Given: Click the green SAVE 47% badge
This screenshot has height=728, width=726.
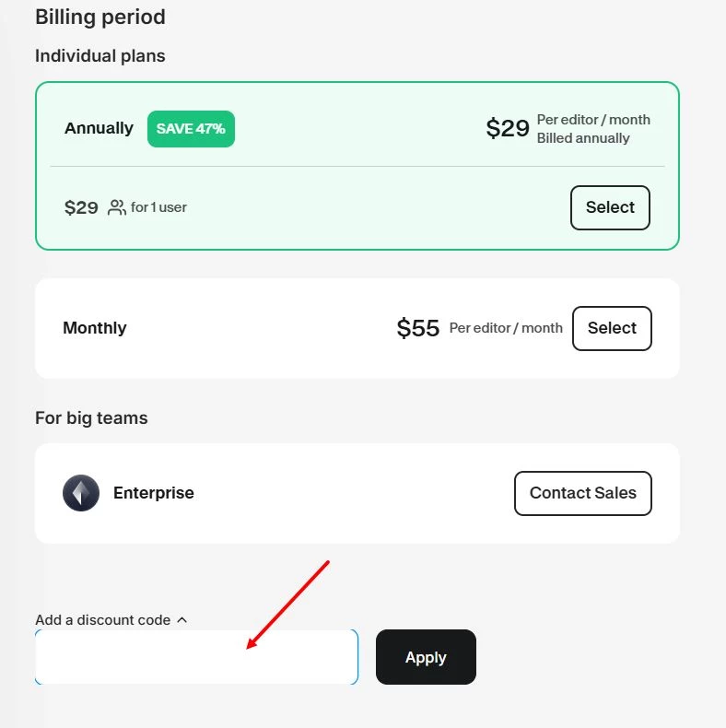Looking at the screenshot, I should tap(191, 129).
